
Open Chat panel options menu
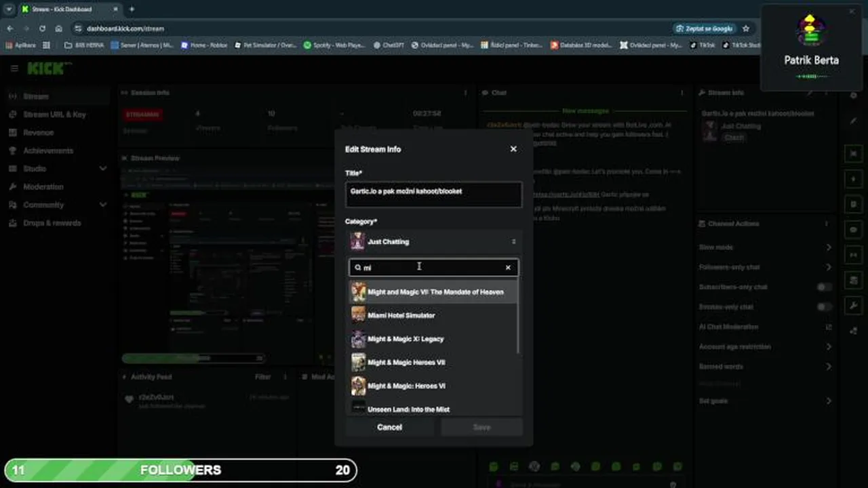pyautogui.click(x=682, y=93)
